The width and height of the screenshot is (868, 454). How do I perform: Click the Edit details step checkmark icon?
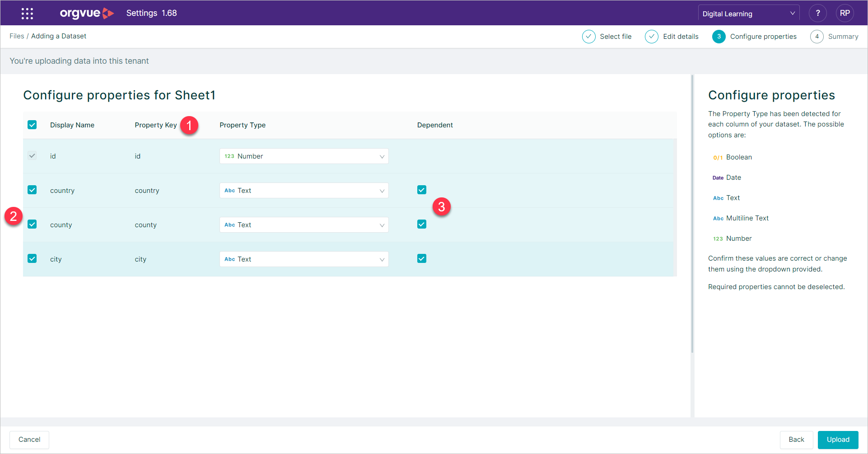coord(651,37)
